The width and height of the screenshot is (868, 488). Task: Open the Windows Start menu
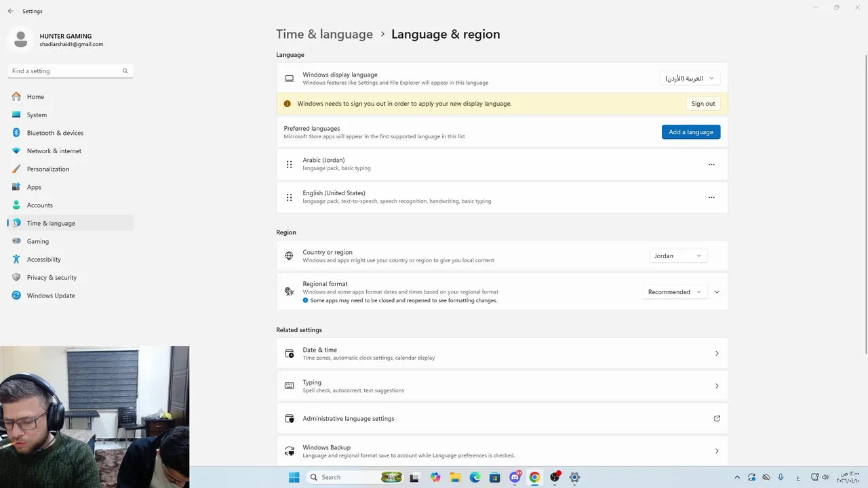[294, 477]
